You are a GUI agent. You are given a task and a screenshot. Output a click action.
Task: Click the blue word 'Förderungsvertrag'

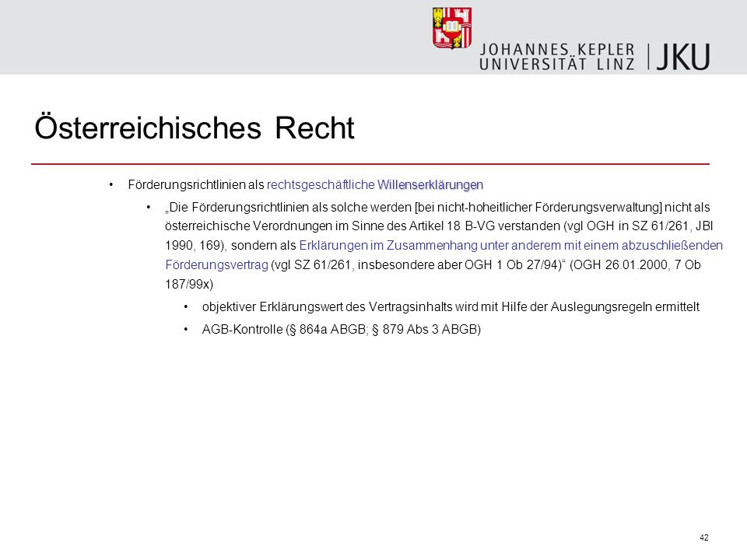(217, 264)
